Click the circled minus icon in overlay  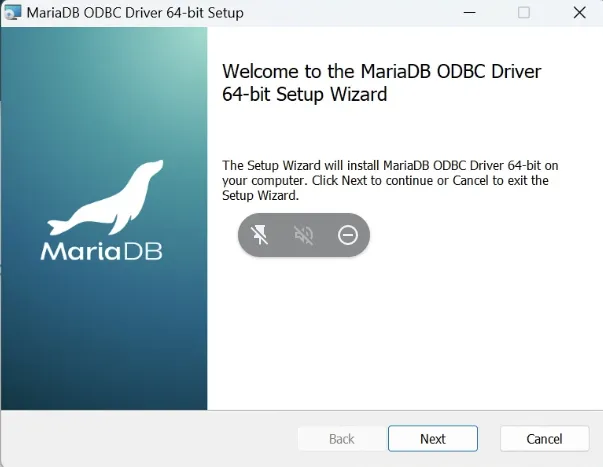coord(348,235)
